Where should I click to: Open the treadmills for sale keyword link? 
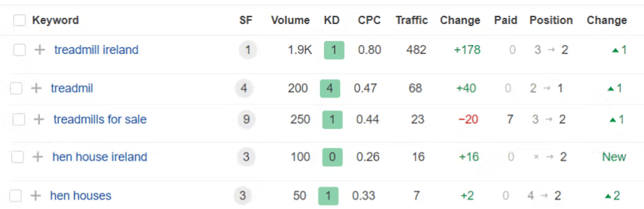coord(100,119)
